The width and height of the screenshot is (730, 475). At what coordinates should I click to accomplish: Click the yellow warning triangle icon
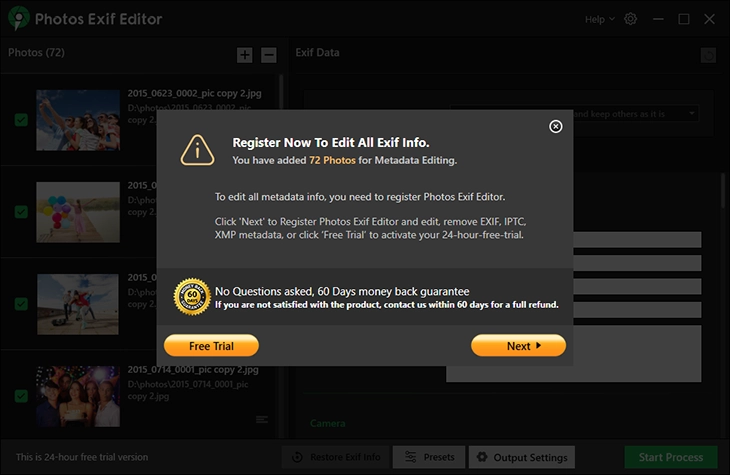197,150
